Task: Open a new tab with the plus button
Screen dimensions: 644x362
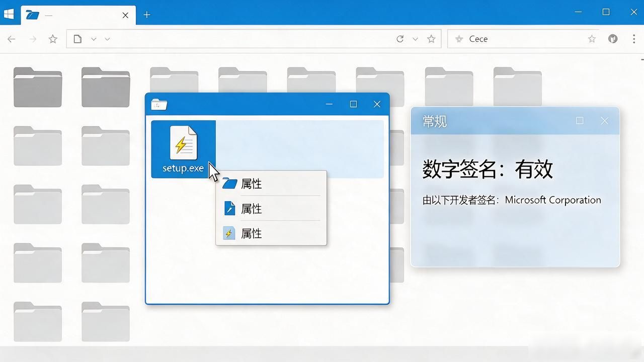Action: (x=147, y=15)
